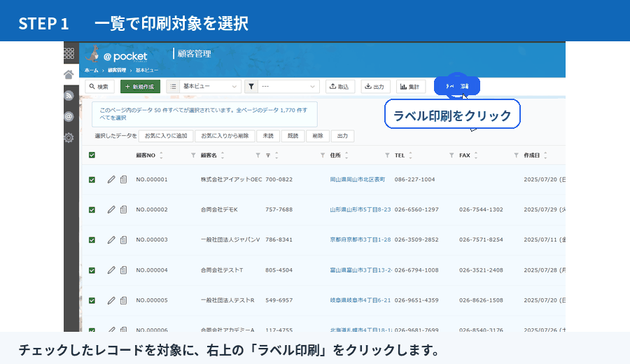Click お気に入りに追加 button
Screen dimensions: 630x364
[x=166, y=136]
